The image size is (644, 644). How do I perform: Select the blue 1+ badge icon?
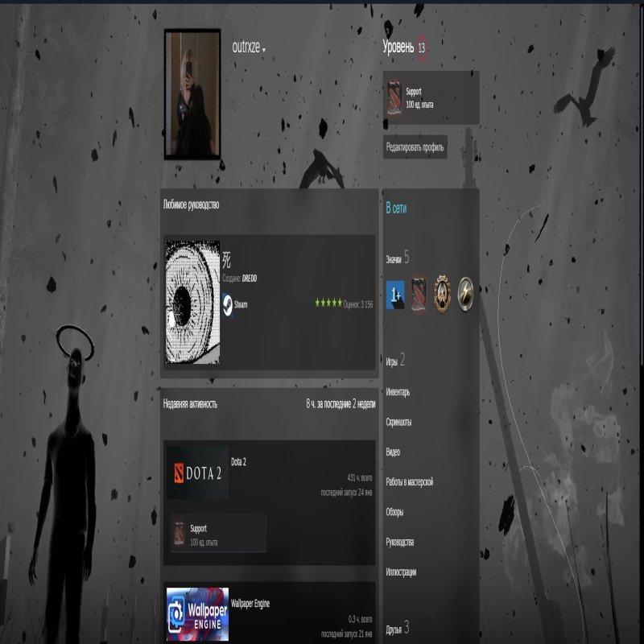394,291
